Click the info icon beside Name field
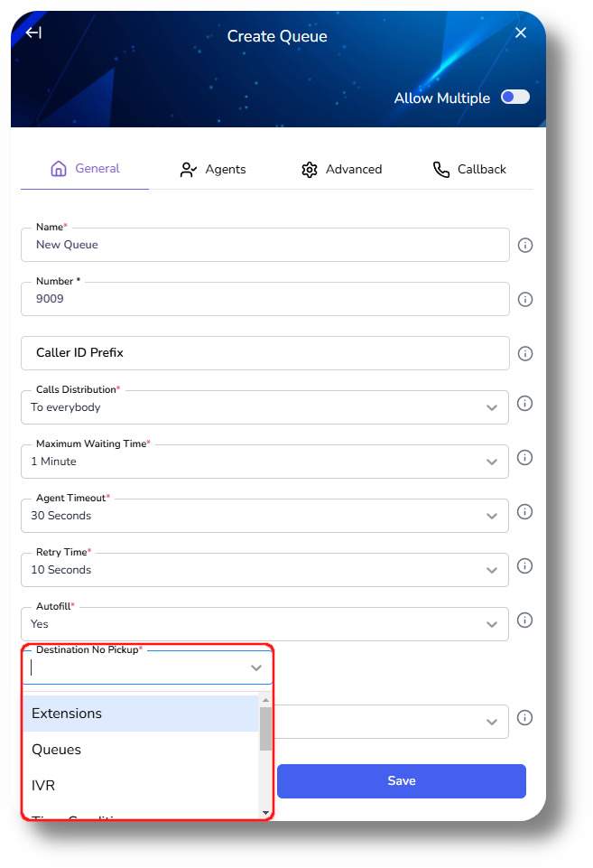This screenshot has width=593, height=868. click(x=525, y=245)
